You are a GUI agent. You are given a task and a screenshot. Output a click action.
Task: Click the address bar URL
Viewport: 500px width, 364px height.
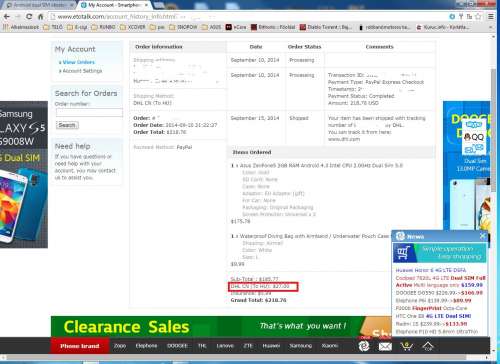(117, 16)
